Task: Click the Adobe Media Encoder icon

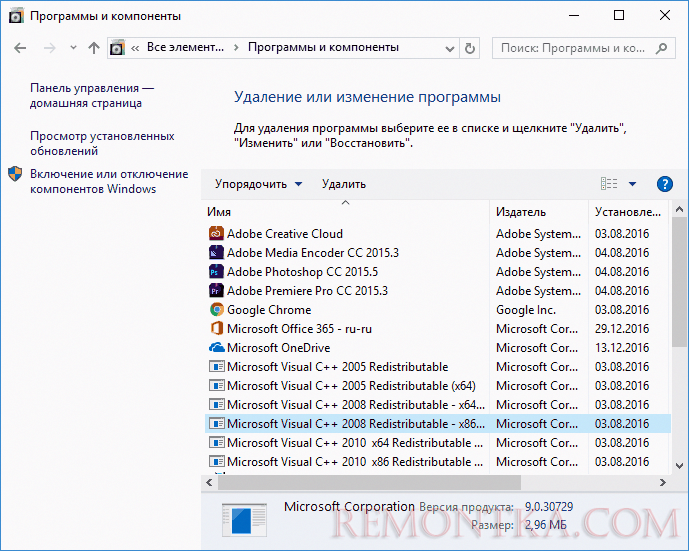Action: click(216, 252)
